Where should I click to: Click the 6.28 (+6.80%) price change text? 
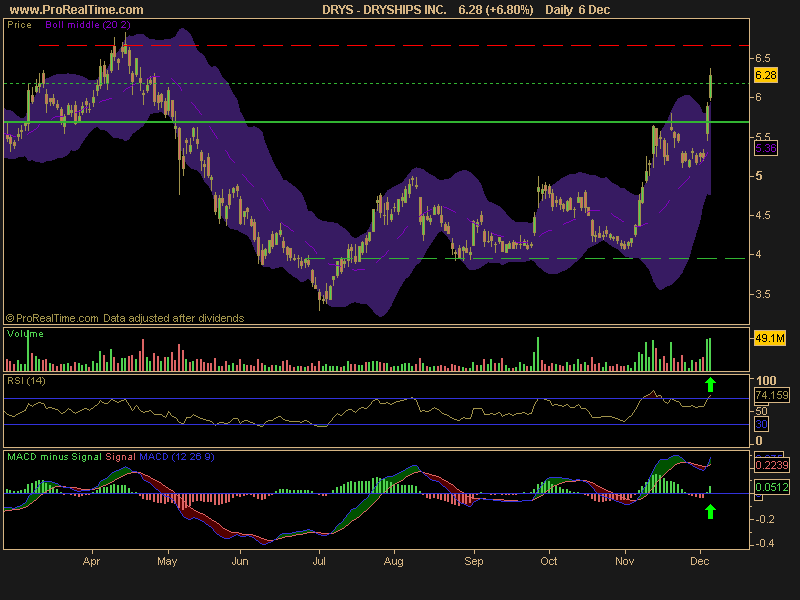[496, 10]
